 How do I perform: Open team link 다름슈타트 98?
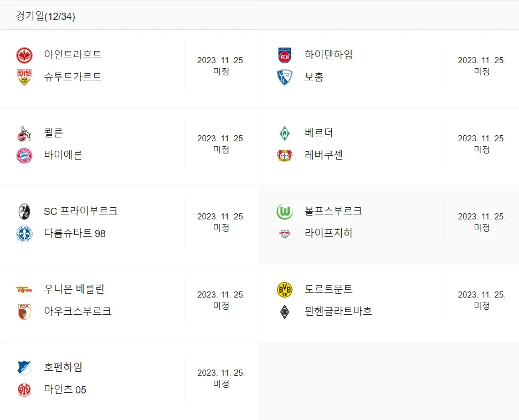75,233
